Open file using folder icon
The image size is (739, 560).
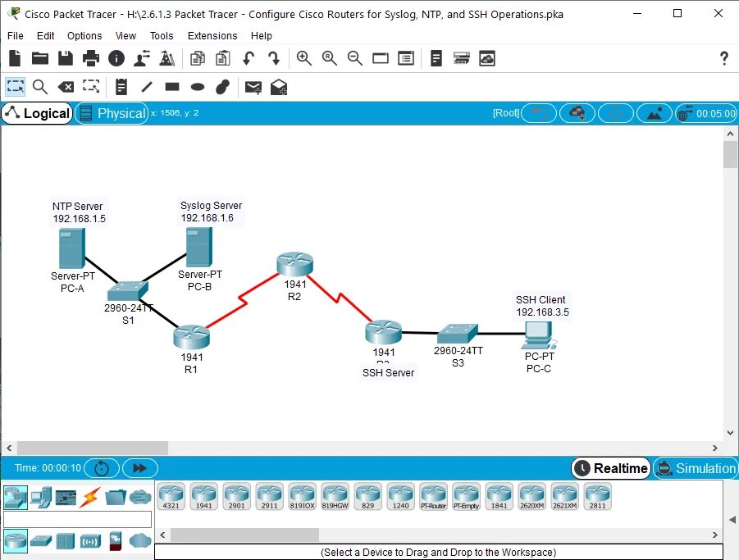[x=40, y=58]
